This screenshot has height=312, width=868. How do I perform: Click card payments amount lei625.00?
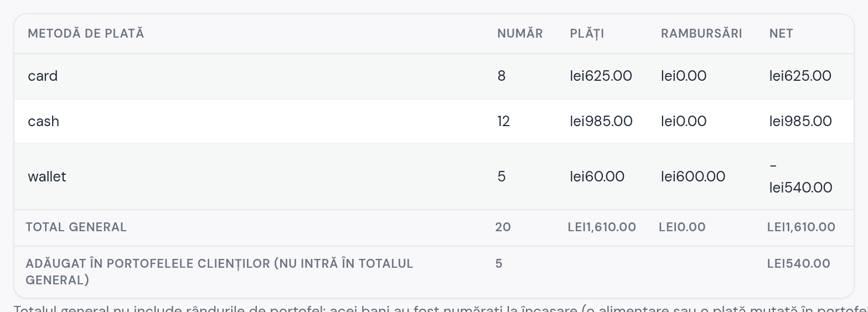click(x=601, y=76)
